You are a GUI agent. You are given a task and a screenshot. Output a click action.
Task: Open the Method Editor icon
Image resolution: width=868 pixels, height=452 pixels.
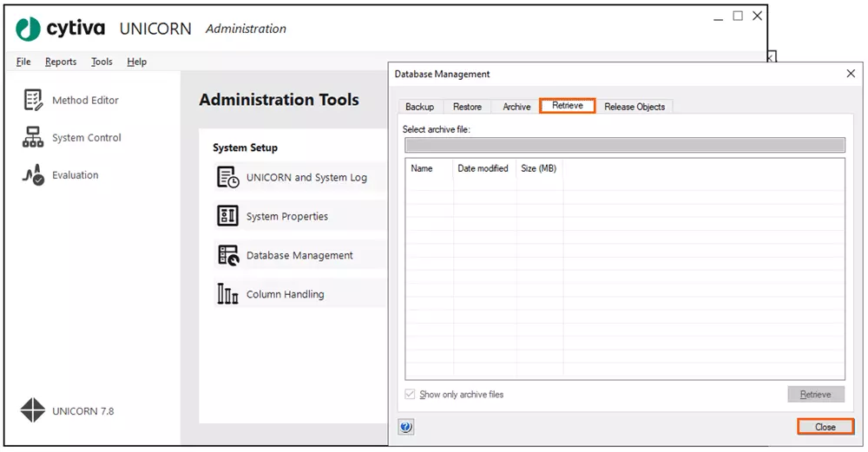[33, 101]
